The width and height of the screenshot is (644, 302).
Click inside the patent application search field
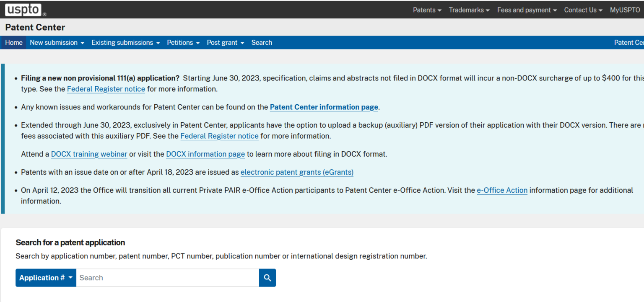(x=168, y=277)
